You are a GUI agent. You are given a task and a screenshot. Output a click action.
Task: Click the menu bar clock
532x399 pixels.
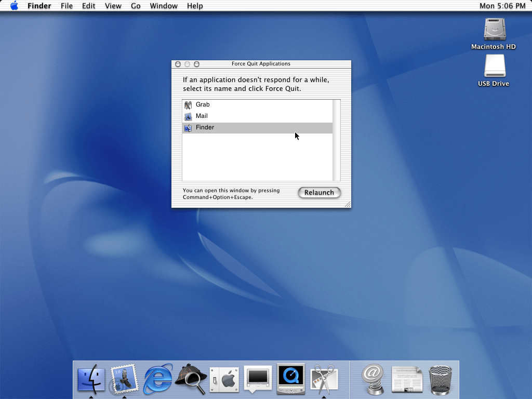tap(502, 6)
